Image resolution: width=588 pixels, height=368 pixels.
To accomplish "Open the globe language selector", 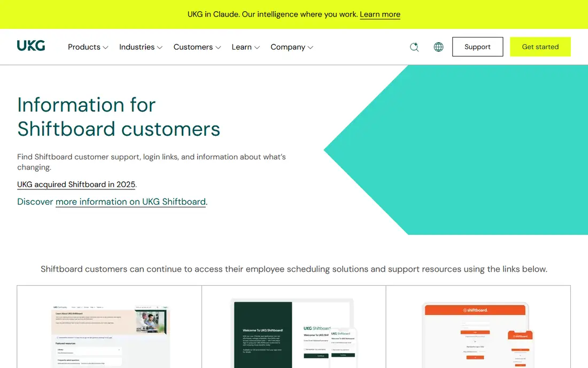I will click(438, 47).
